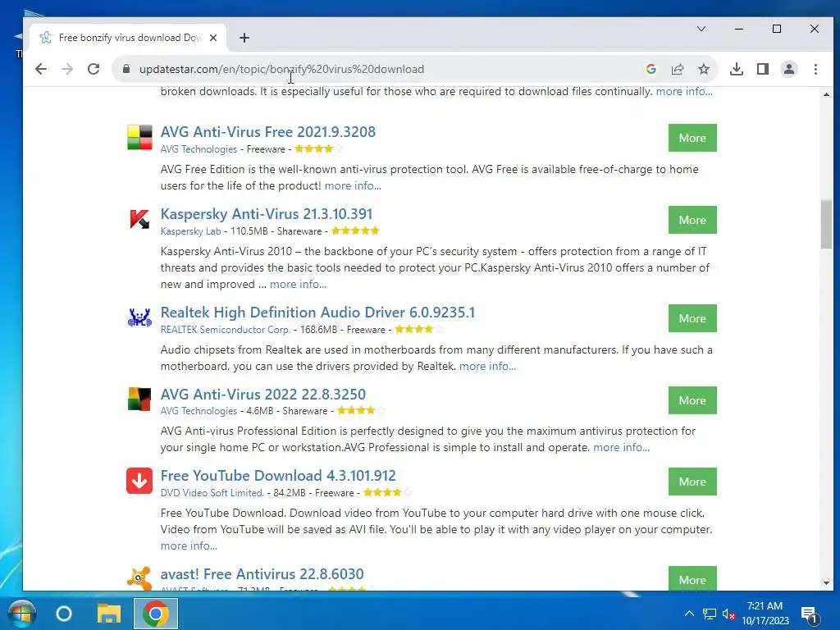Click AVG Technologies link under AVG Free
Viewport: 840px width, 630px height.
pos(199,149)
